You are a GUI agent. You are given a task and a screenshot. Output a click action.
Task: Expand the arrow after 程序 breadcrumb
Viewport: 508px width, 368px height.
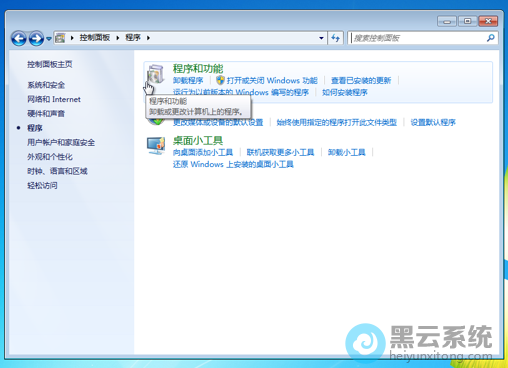click(x=148, y=38)
